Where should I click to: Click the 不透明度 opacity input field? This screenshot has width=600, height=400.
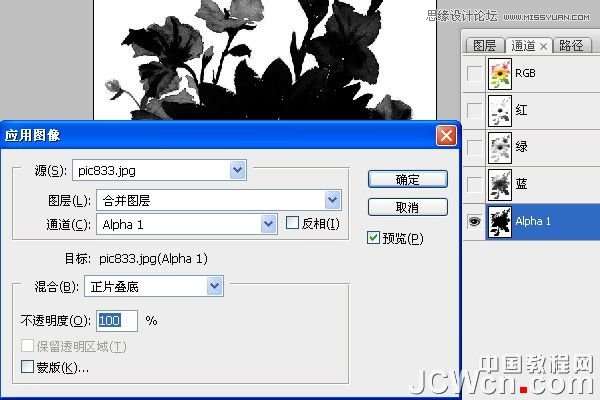(117, 320)
